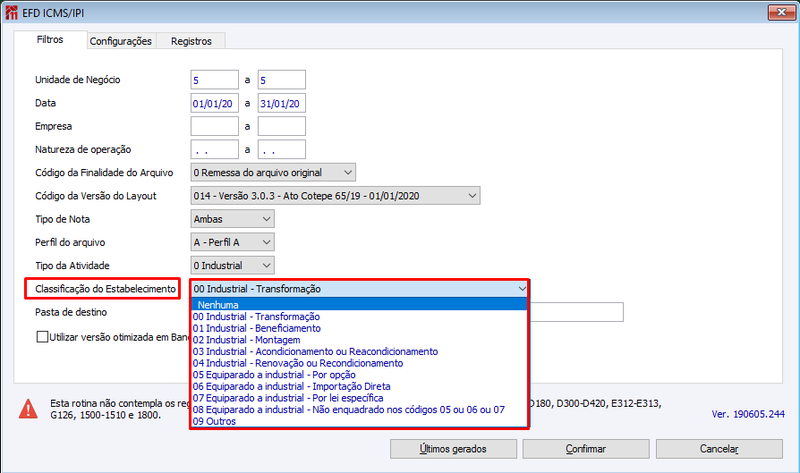Open the Tipo da Atividade dropdown

coord(233,265)
